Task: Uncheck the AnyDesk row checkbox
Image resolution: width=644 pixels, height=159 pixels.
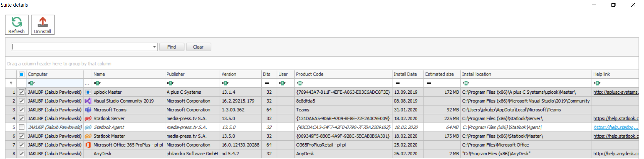Action: pos(21,153)
